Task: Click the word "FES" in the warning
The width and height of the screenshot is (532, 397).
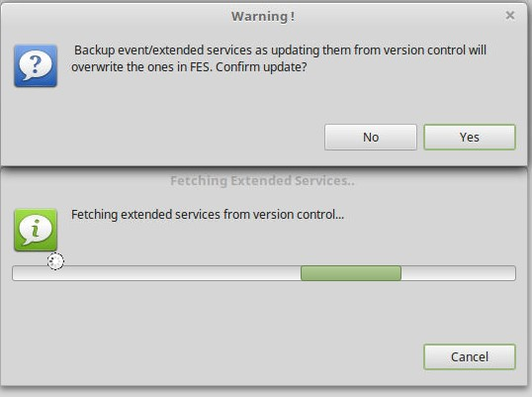Action: (201, 67)
